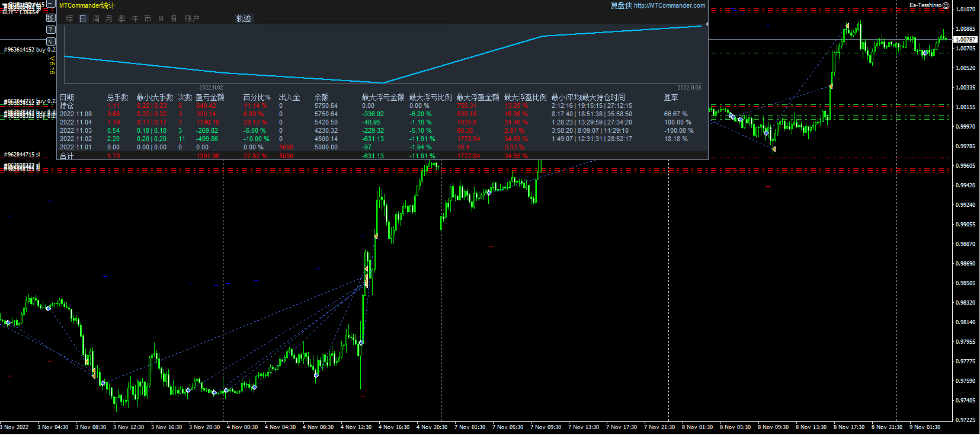Image resolution: width=980 pixels, height=435 pixels.
Task: Switch to the 综 summary tab
Action: tap(69, 18)
